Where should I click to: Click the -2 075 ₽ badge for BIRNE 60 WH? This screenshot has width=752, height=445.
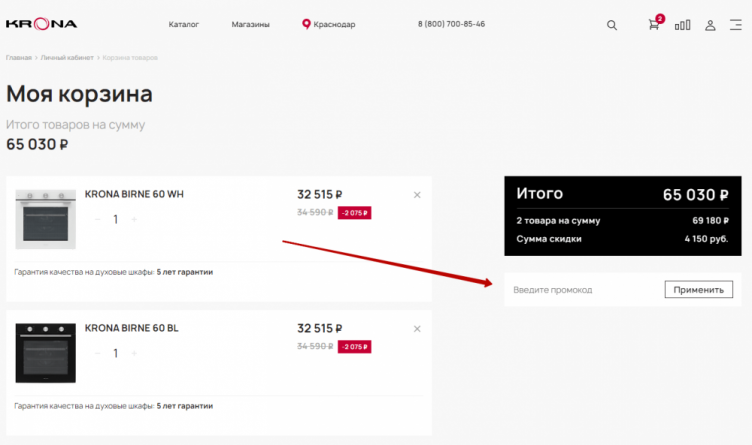click(354, 213)
